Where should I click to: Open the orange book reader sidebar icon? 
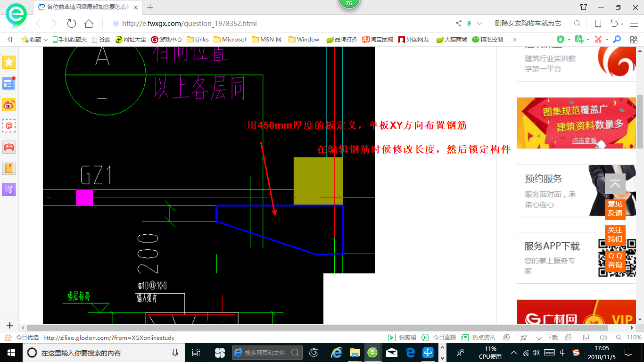pyautogui.click(x=9, y=168)
